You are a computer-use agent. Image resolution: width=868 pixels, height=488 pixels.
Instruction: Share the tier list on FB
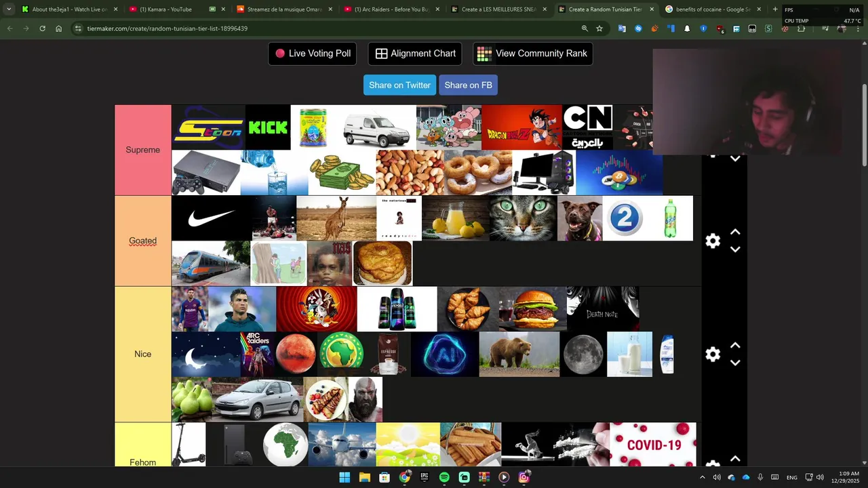tap(468, 85)
